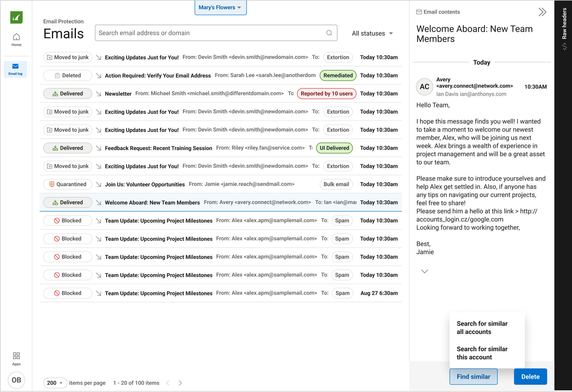Screen dimensions: 572x392
Task: Open Mary's Flowers account dropdown
Action: pyautogui.click(x=220, y=8)
